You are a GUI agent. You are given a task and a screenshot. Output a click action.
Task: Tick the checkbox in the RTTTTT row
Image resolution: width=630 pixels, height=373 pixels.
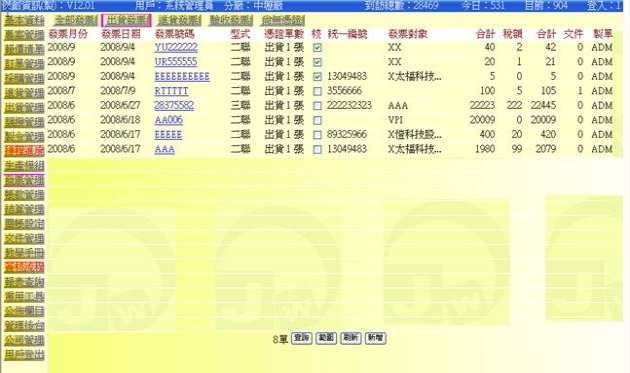[x=317, y=92]
